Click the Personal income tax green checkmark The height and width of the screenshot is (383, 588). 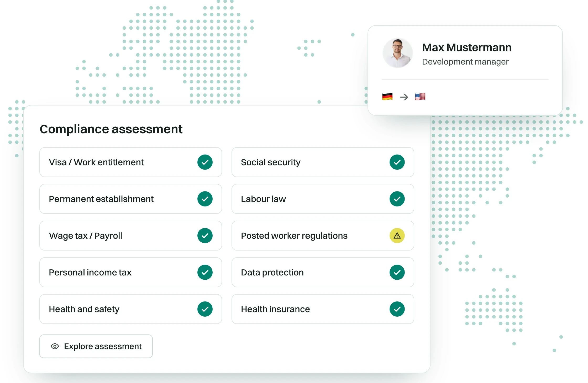click(205, 272)
